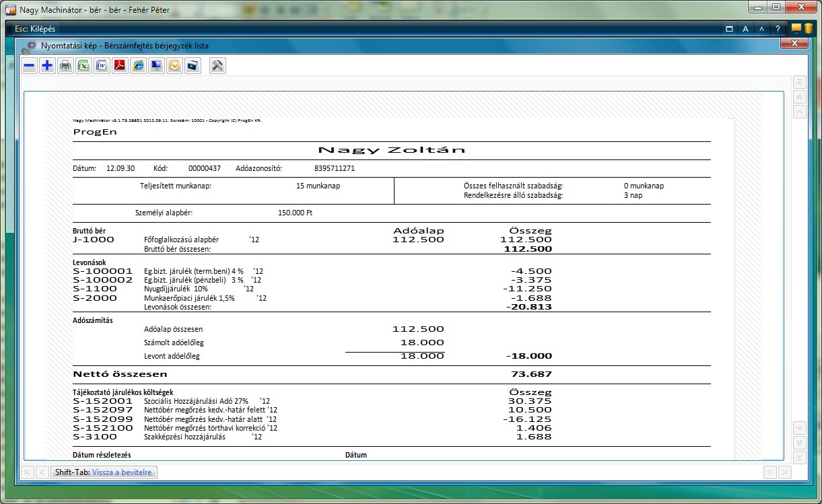Close the Nyomtatási kép preview window
This screenshot has height=504, width=822.
794,44
